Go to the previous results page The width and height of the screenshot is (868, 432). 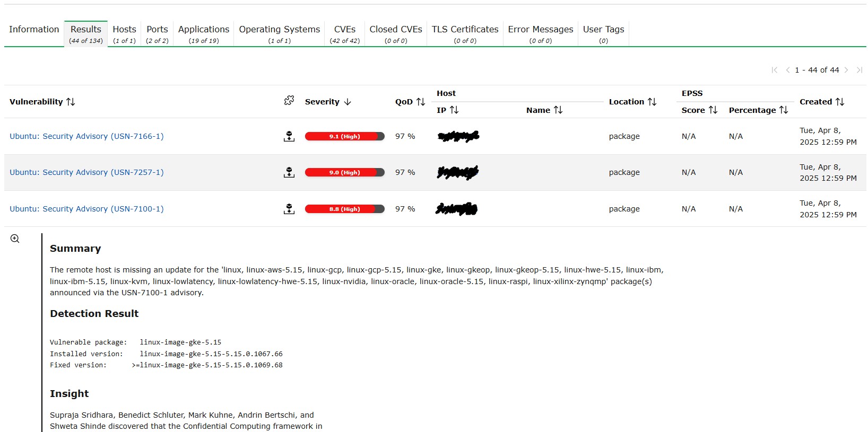[787, 70]
